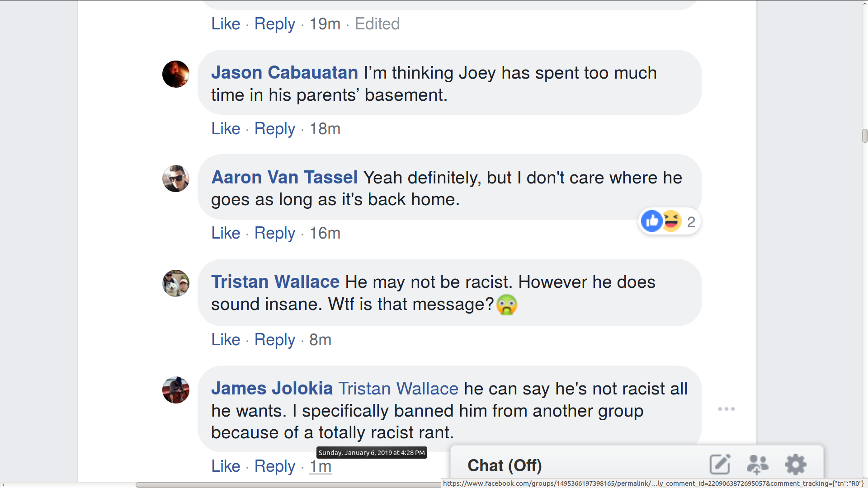Image resolution: width=868 pixels, height=488 pixels.
Task: Open Jason Cabauatan's profile picture
Action: pyautogui.click(x=175, y=74)
